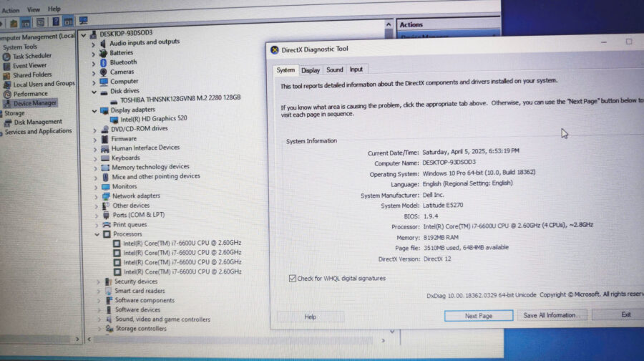Viewport: 644px width, 361px height.
Task: Collapse the Processors category
Action: 97,234
